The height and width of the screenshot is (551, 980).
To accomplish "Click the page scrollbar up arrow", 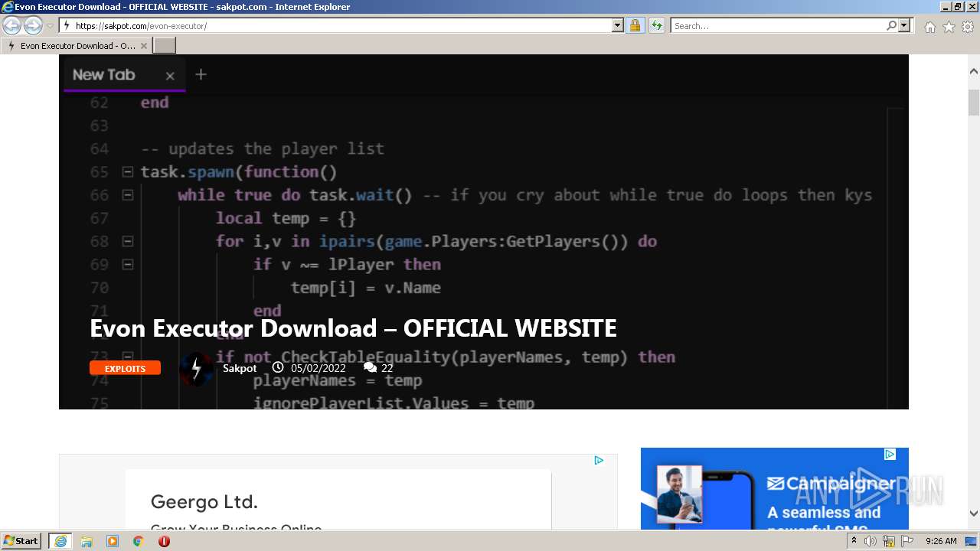I will coord(974,72).
